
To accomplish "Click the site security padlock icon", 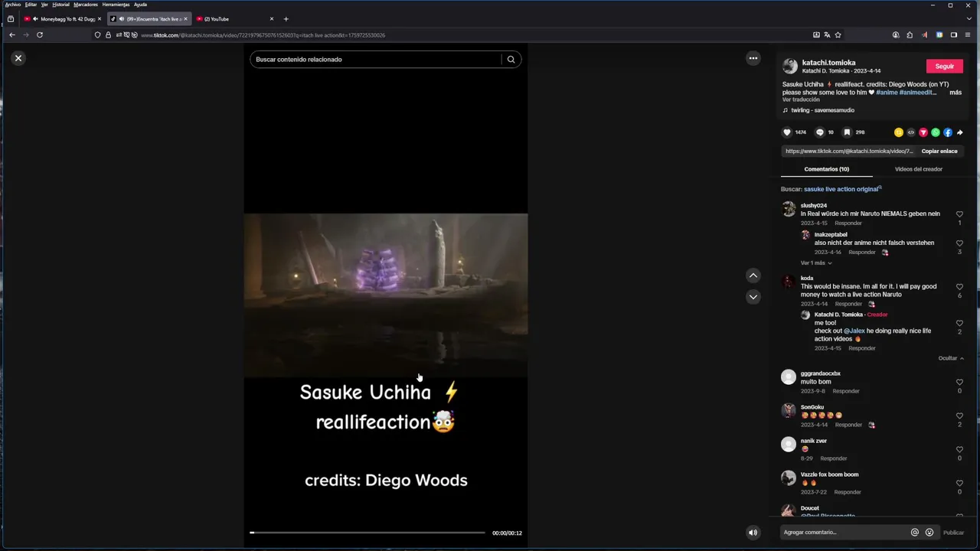I will pyautogui.click(x=108, y=34).
